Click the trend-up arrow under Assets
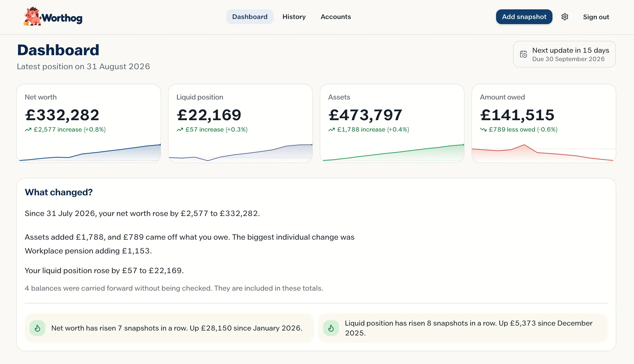Image resolution: width=634 pixels, height=364 pixels. pyautogui.click(x=332, y=130)
